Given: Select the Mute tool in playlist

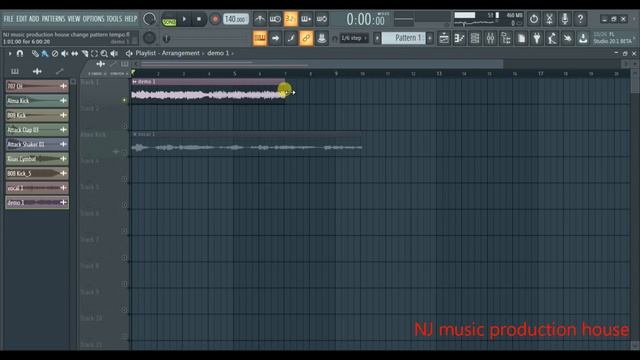Looking at the screenshot, I should [64, 53].
